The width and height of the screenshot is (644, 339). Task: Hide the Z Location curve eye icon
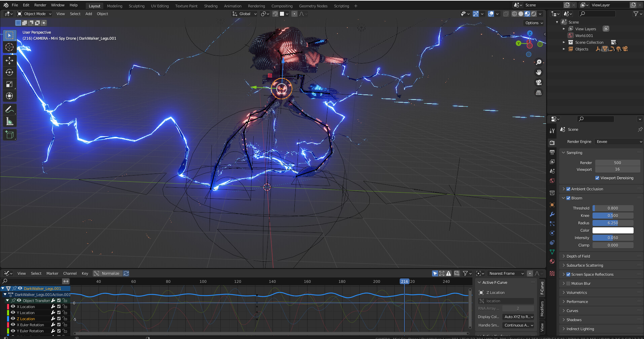pyautogui.click(x=13, y=318)
